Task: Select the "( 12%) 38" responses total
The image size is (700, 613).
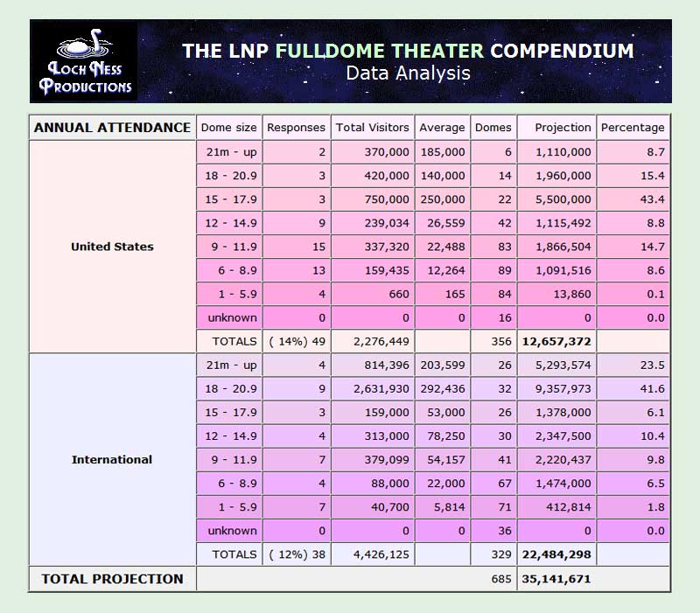Action: point(297,554)
